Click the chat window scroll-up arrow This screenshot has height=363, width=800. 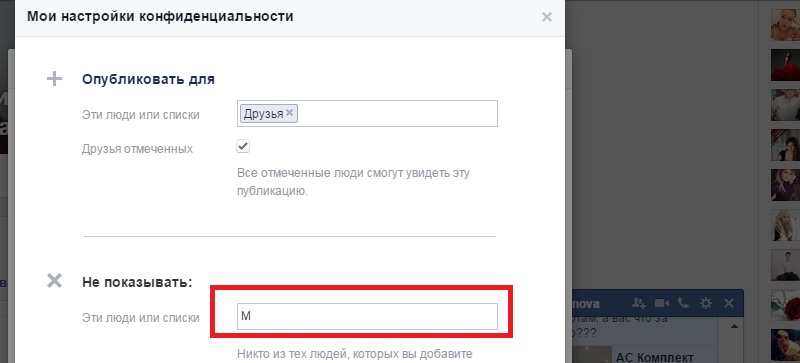coord(735,327)
